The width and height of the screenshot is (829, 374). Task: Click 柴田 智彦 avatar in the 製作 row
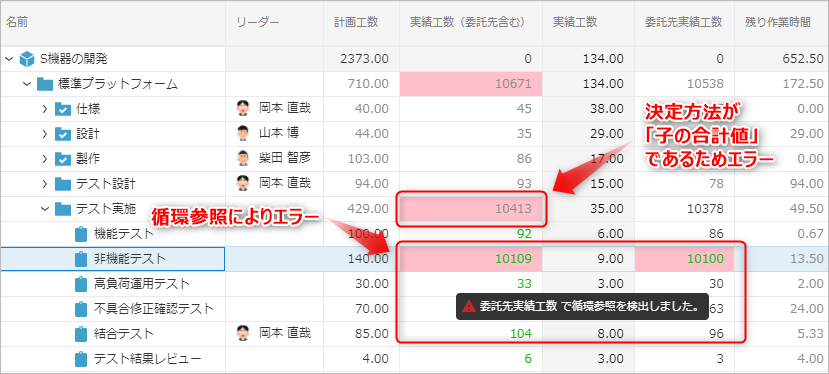[242, 158]
